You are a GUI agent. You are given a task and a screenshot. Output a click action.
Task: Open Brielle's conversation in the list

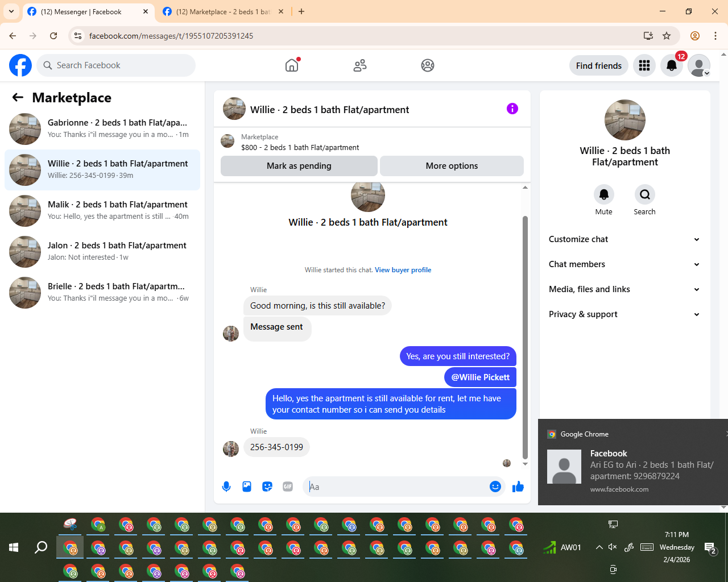102,293
